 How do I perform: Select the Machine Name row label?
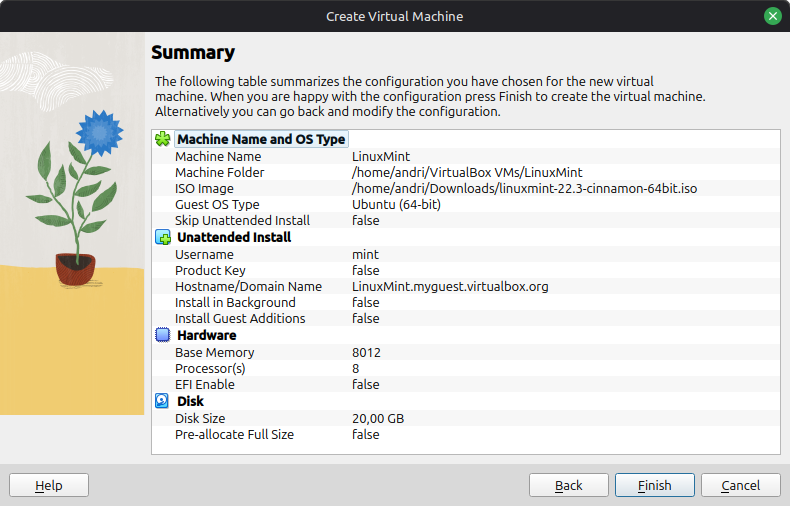click(x=218, y=156)
